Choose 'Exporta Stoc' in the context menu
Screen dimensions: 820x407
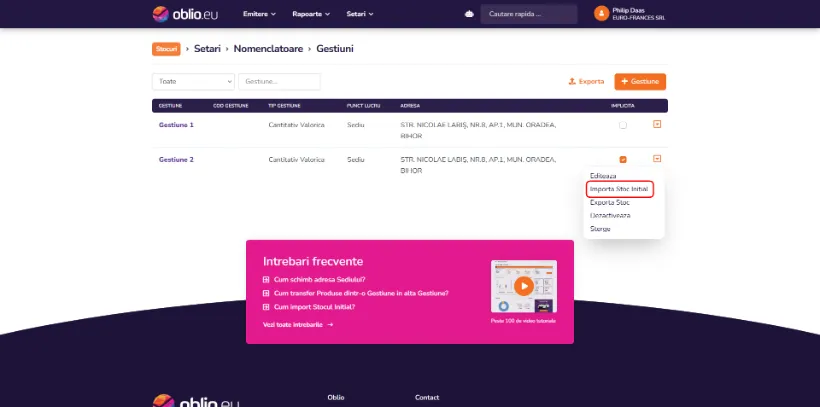pos(609,202)
